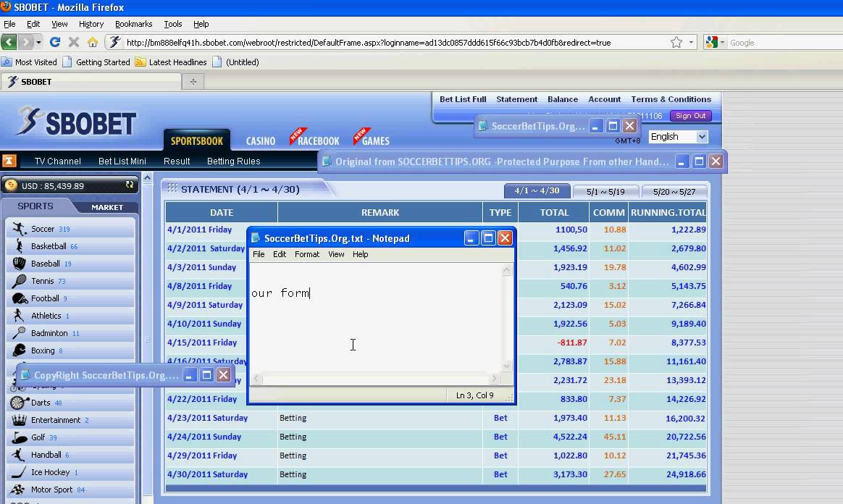
Task: Open the Bet List Mini link
Action: pyautogui.click(x=122, y=161)
